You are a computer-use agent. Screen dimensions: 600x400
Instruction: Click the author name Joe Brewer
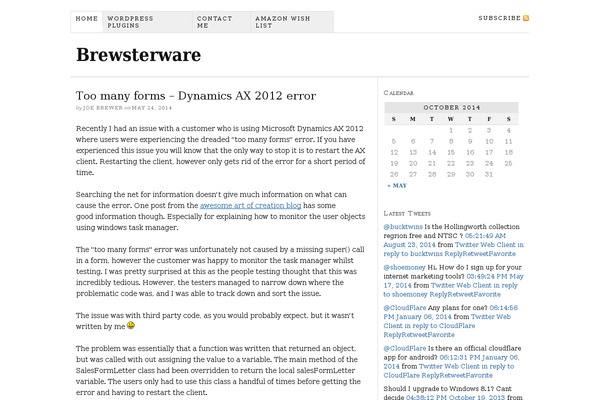click(103, 108)
